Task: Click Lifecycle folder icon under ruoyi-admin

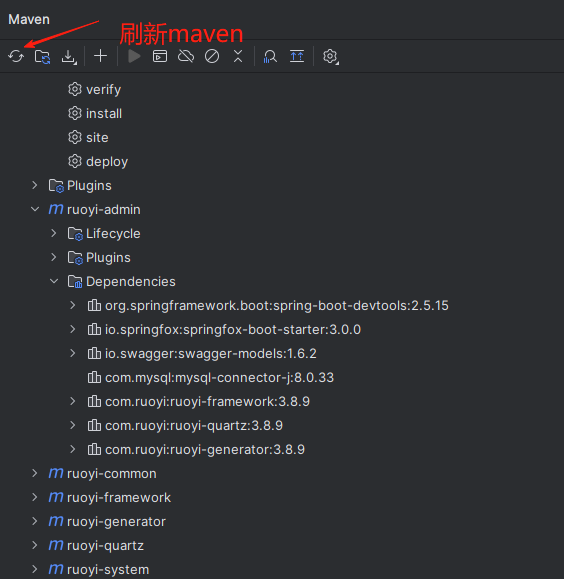Action: [x=75, y=234]
